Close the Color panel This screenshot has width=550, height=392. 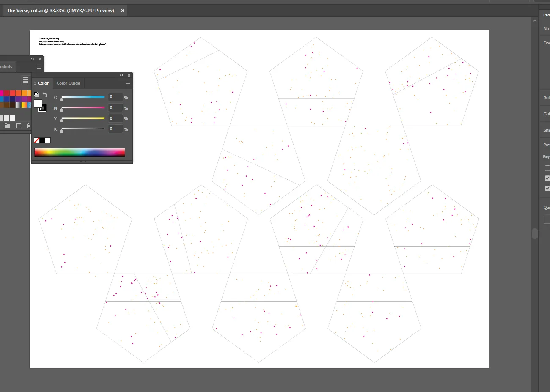(x=129, y=75)
